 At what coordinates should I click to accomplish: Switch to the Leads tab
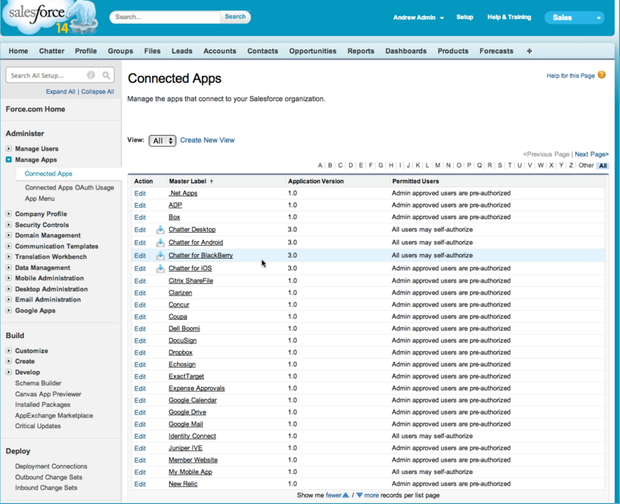(182, 51)
